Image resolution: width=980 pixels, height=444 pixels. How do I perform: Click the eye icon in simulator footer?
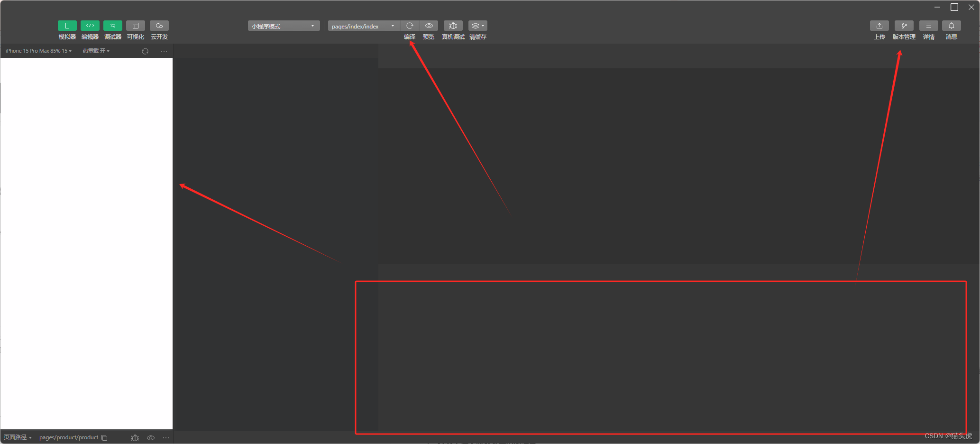[x=151, y=438]
